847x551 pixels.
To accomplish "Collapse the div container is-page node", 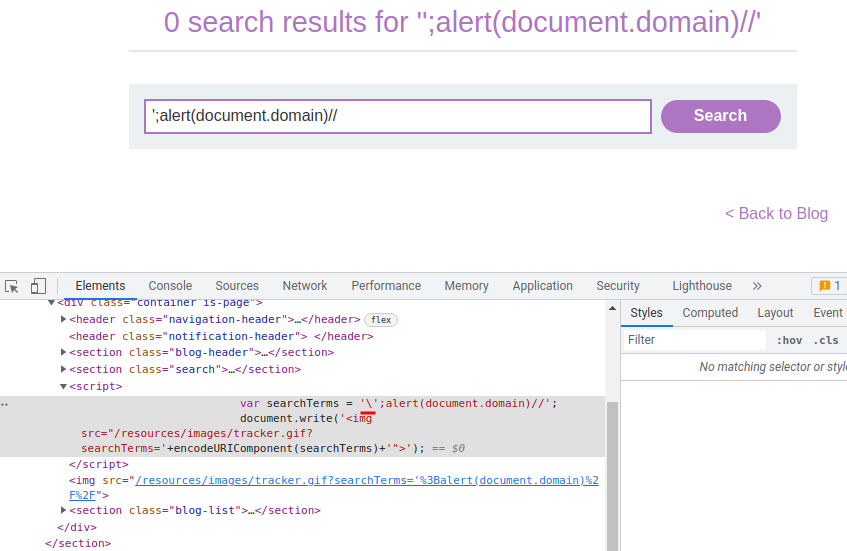I will (51, 303).
